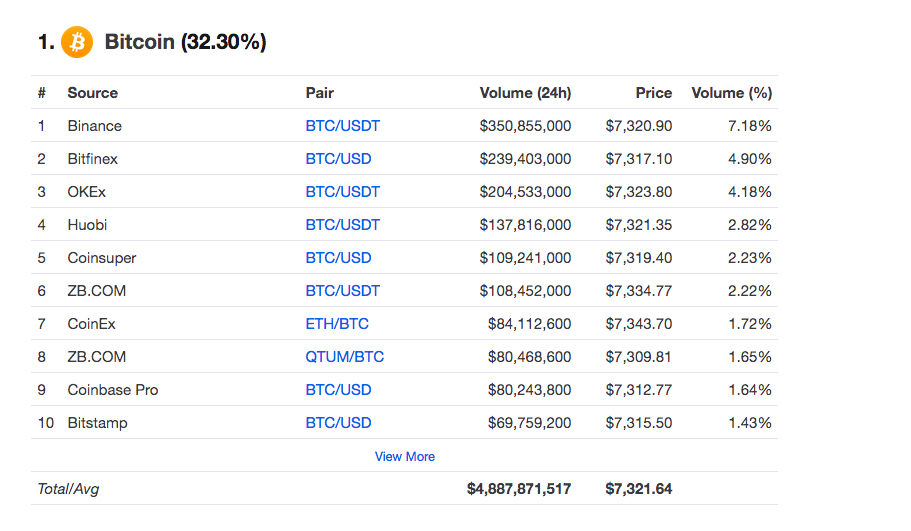
Task: Select the Coinsuper source name
Action: (x=102, y=258)
